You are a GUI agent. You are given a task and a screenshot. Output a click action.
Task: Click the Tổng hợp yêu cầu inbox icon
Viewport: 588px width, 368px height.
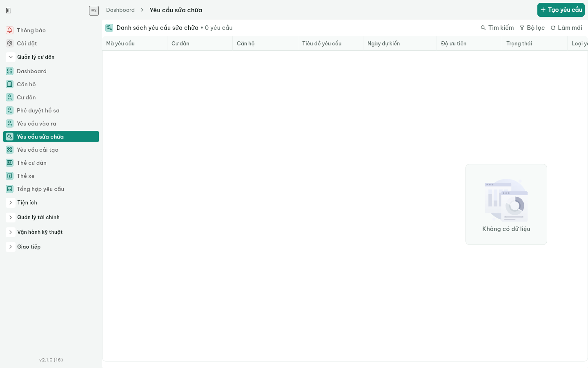(x=10, y=189)
